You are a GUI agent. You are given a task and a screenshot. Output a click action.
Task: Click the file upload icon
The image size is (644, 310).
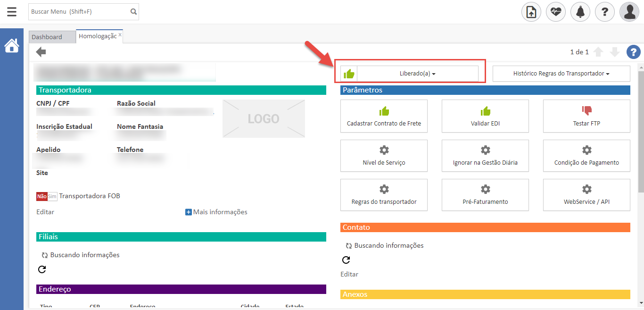(531, 12)
